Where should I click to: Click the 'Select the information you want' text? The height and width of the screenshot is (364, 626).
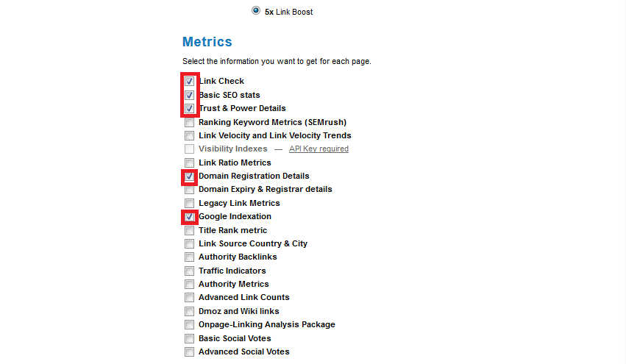[x=277, y=62]
